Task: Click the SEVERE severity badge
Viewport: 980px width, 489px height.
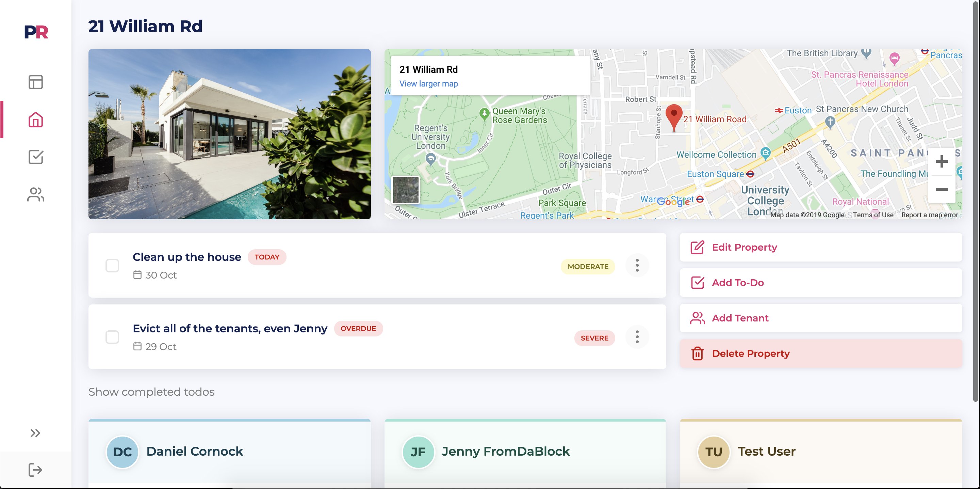Action: click(x=594, y=338)
